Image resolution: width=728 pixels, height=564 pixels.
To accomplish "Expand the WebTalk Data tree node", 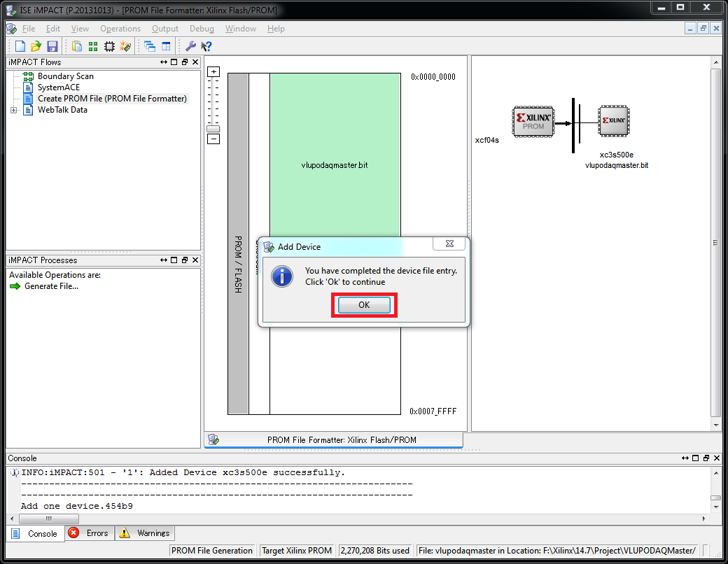I will coord(13,110).
